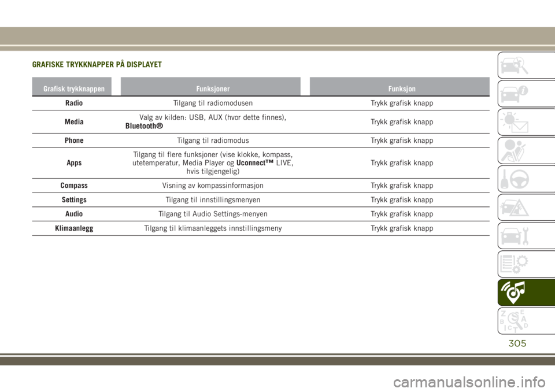Click 'Trykk grafisk knapp' in Media row
Screen dimensions: 555x392
coord(402,122)
